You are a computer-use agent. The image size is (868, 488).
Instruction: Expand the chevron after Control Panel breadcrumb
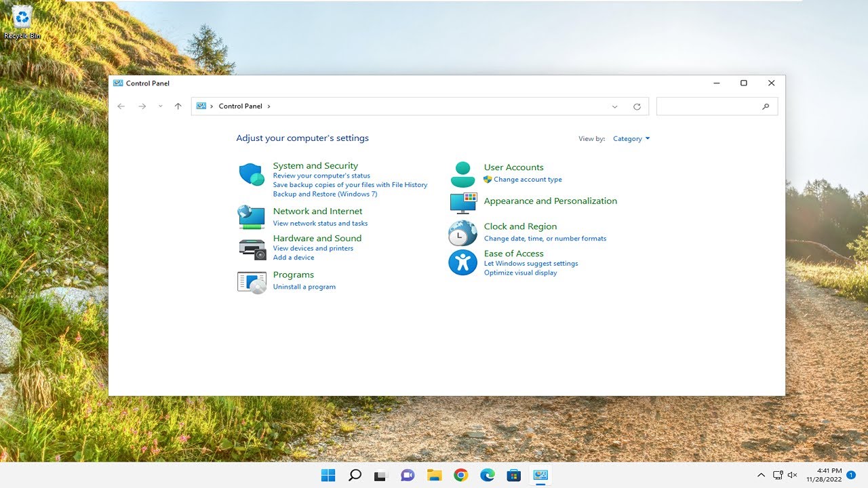pyautogui.click(x=269, y=106)
